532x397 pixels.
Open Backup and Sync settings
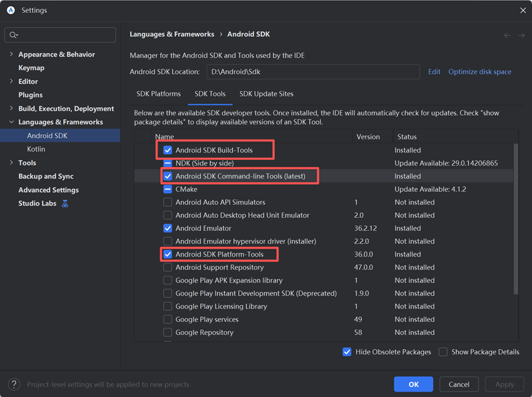46,176
